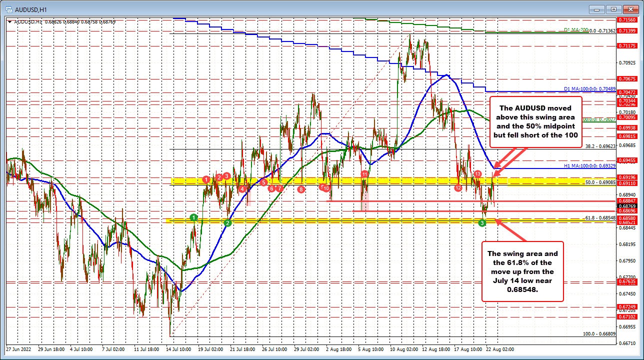Select the green circle marker numbered 2
644x360 pixels.
click(x=228, y=223)
